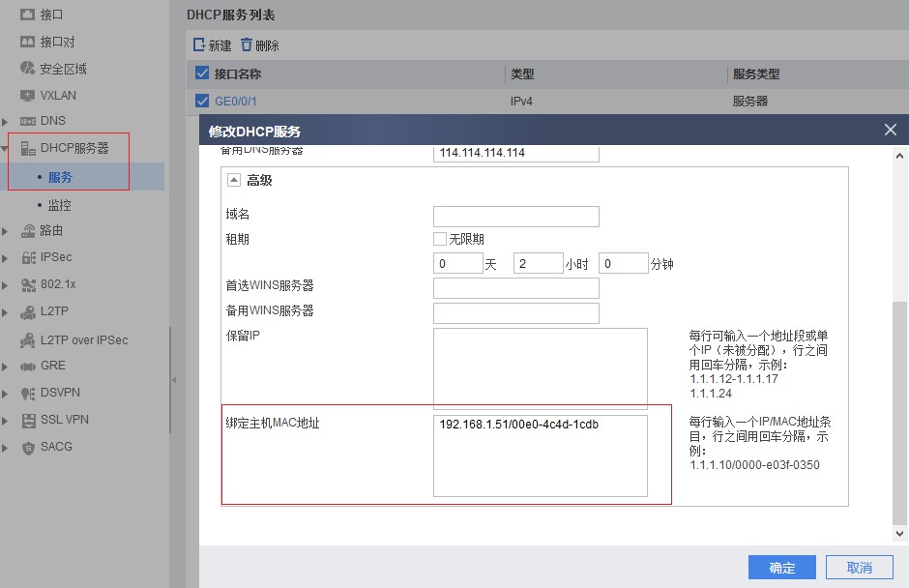Open the 监控 monitoring page

[x=60, y=205]
